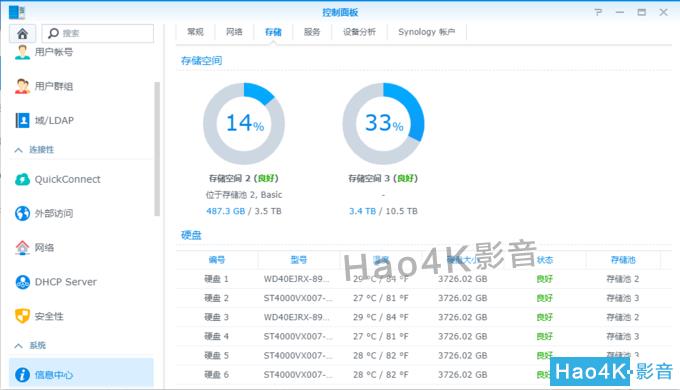Image resolution: width=680 pixels, height=390 pixels.
Task: Click the 487.3 GB used value
Action: tap(226, 211)
